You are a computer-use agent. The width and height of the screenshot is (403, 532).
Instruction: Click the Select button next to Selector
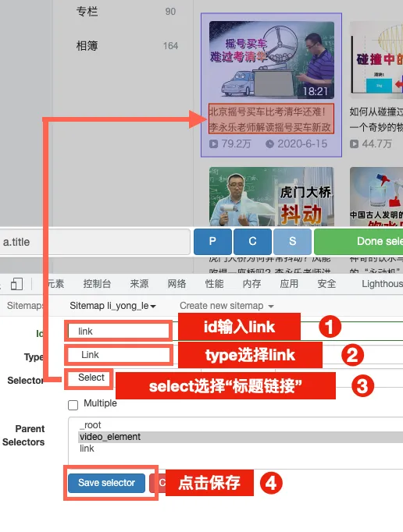point(91,378)
